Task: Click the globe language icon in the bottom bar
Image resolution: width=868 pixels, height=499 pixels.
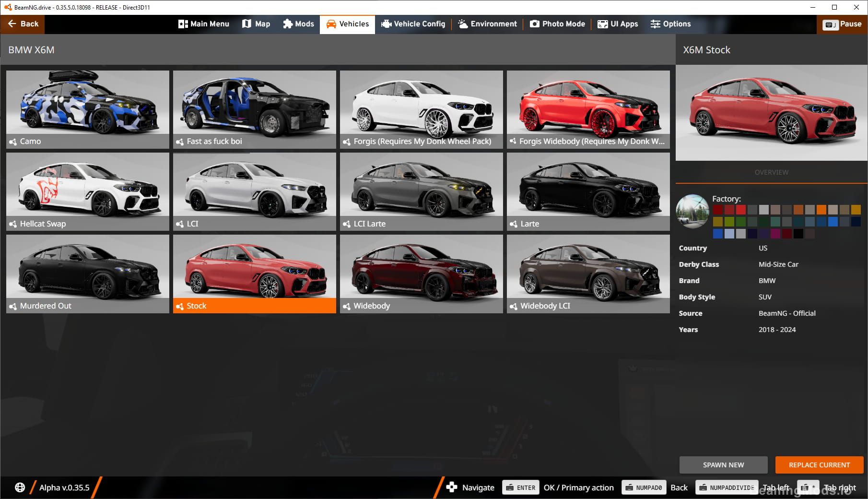Action: tap(20, 487)
